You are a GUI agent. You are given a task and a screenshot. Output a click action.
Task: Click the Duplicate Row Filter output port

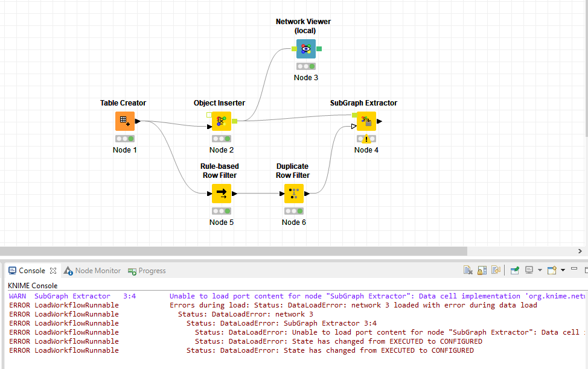(x=307, y=194)
